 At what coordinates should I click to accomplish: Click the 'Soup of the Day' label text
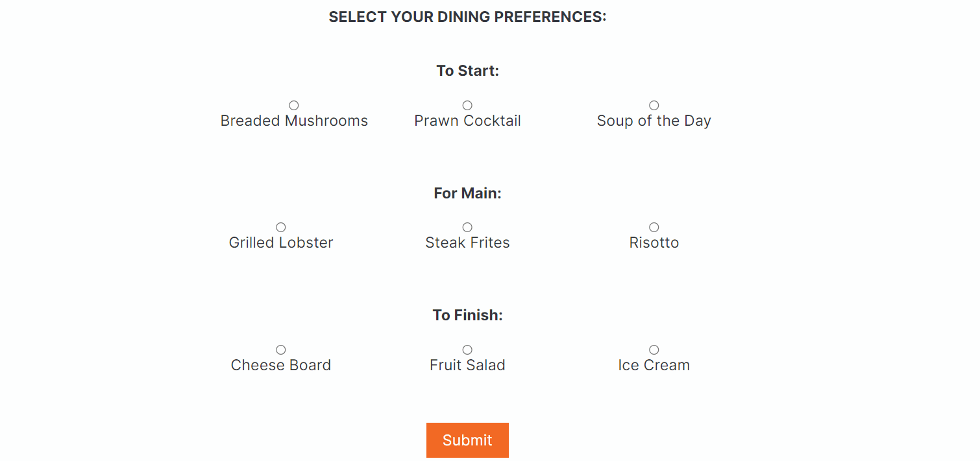coord(654,121)
